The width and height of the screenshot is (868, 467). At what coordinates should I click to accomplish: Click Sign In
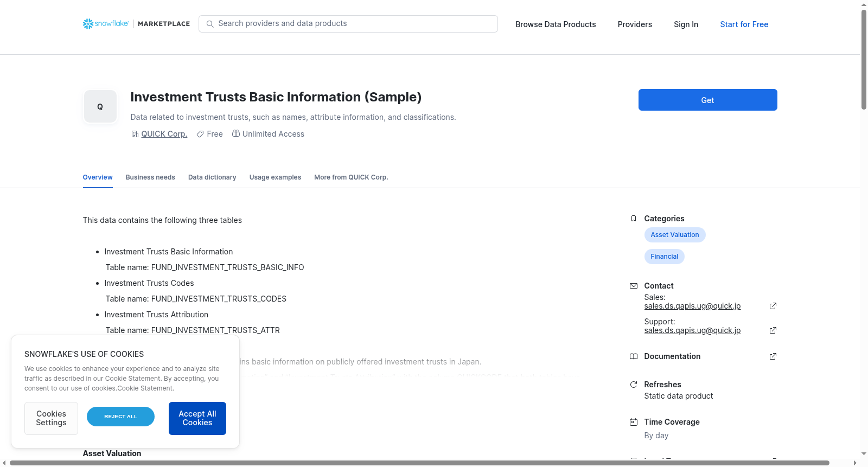(686, 24)
